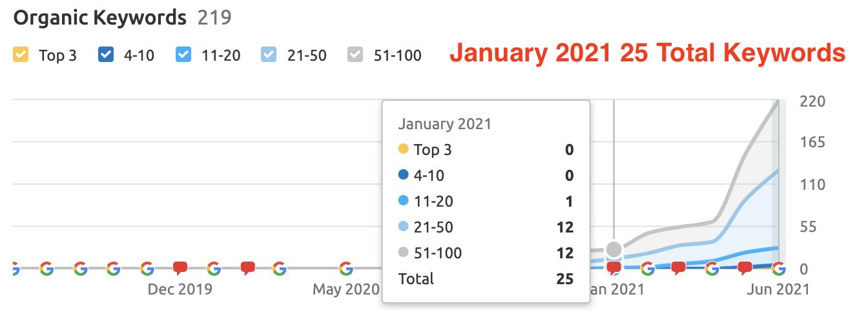
Task: Click the red note icon above Dec 2019
Action: coord(180,268)
